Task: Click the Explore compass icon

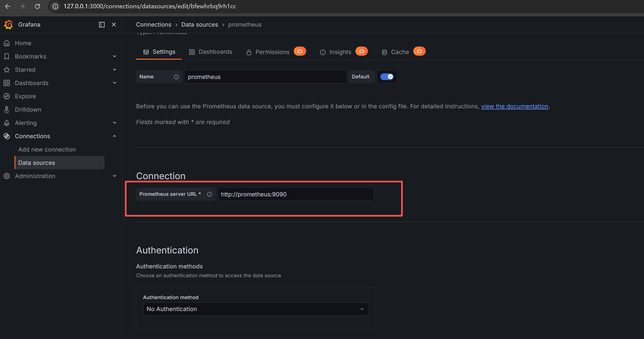Action: (7, 96)
